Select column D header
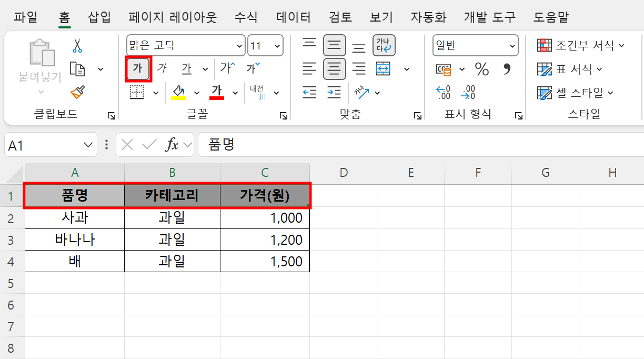The width and height of the screenshot is (644, 359). pos(344,173)
